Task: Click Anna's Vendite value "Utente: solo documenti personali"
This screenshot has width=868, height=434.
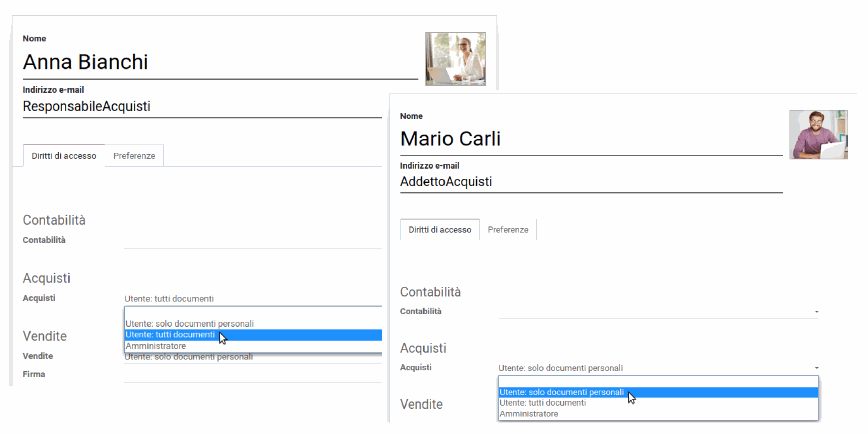Action: pyautogui.click(x=189, y=356)
